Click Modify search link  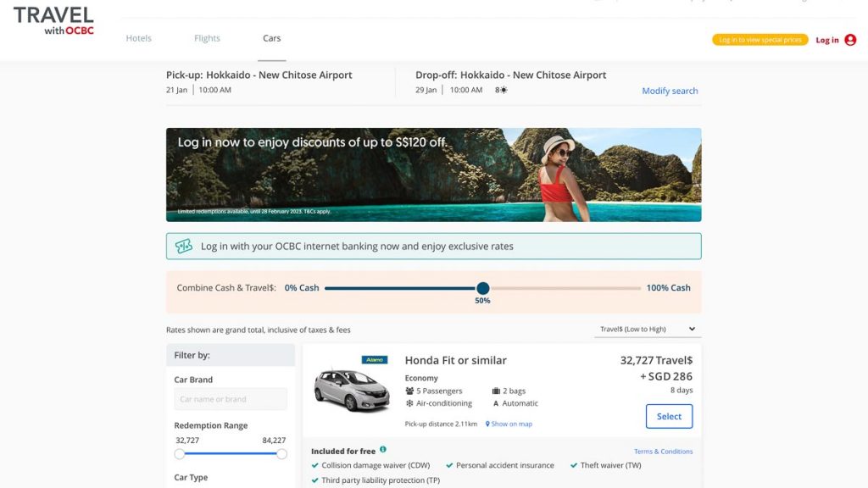[670, 91]
